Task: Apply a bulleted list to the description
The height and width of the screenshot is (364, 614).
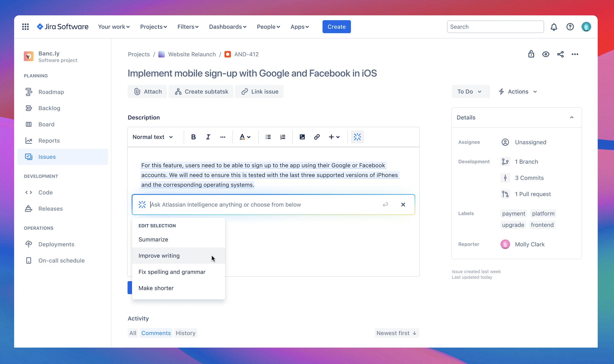Action: coord(268,137)
